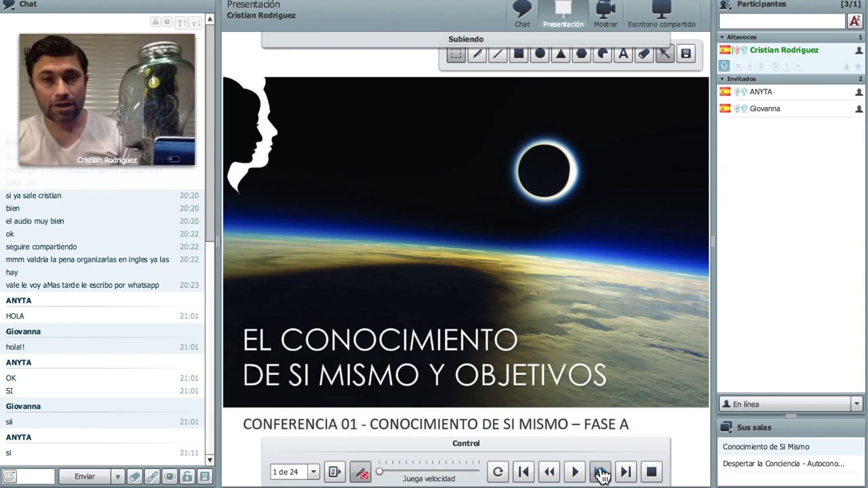Select the text A tool

pyautogui.click(x=623, y=54)
